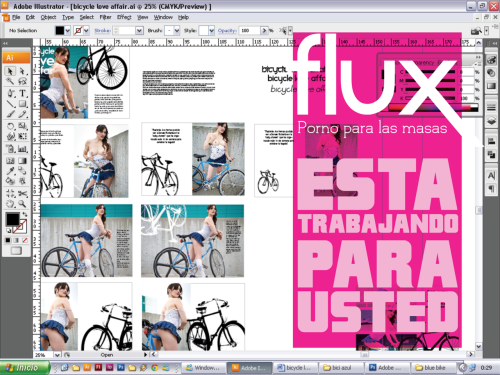Select the Line Segment tool
This screenshot has height=375, width=500.
pos(10,104)
